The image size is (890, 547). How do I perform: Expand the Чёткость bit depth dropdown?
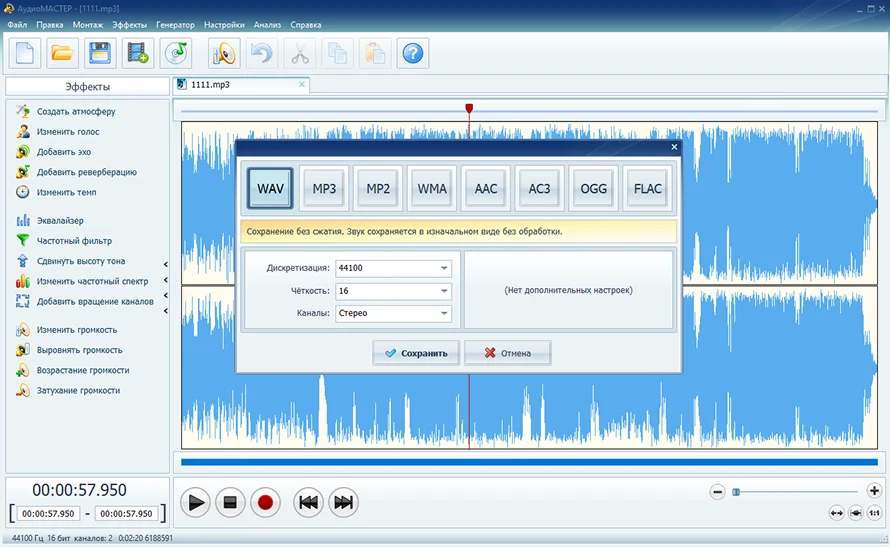pyautogui.click(x=393, y=291)
